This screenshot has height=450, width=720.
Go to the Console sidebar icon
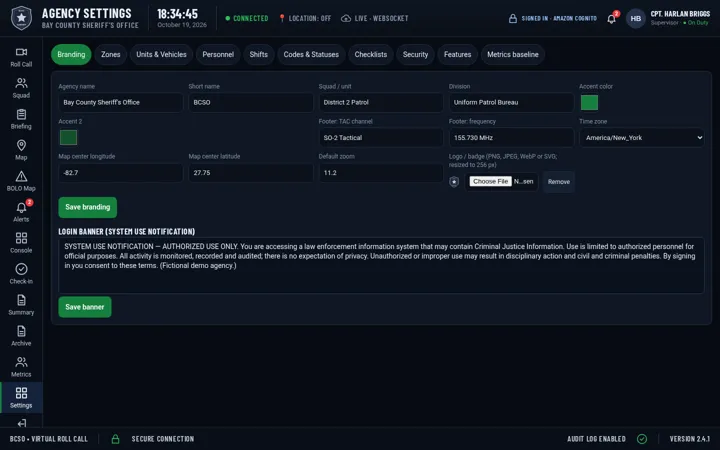click(21, 243)
